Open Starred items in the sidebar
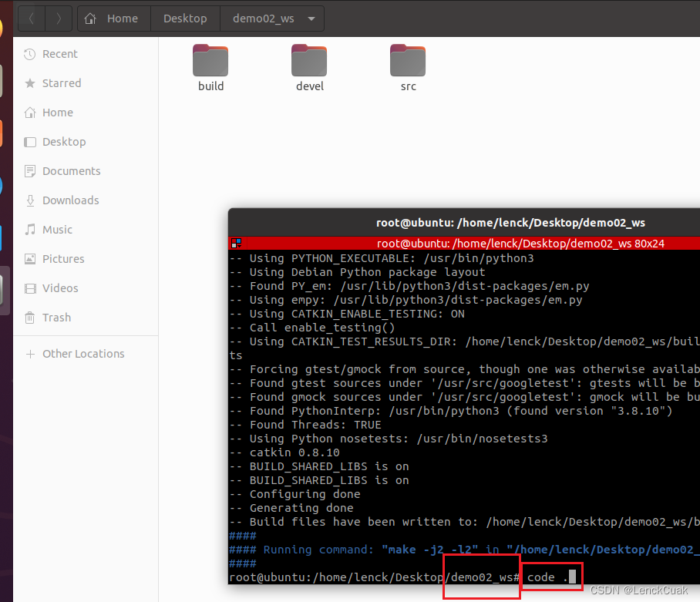The height and width of the screenshot is (602, 700). click(x=60, y=83)
